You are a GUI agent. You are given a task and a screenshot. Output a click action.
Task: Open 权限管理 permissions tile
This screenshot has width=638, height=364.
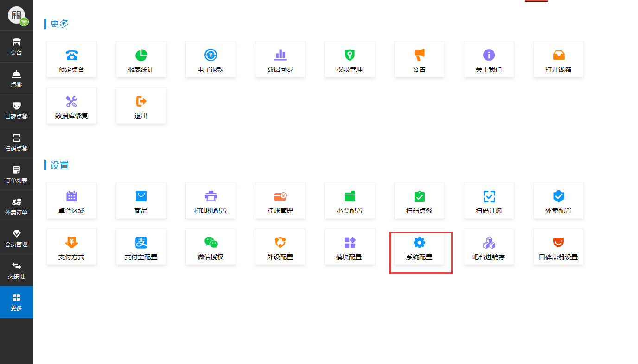[350, 59]
